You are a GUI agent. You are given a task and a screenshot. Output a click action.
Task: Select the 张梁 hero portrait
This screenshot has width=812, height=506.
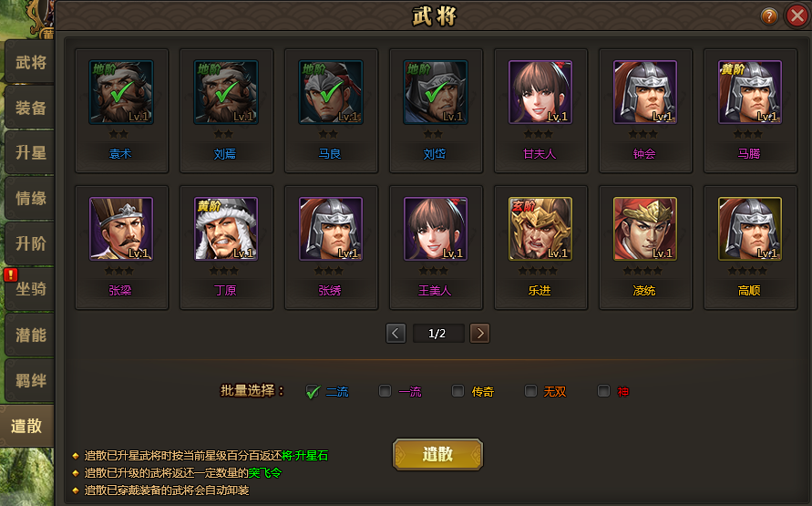[121, 229]
